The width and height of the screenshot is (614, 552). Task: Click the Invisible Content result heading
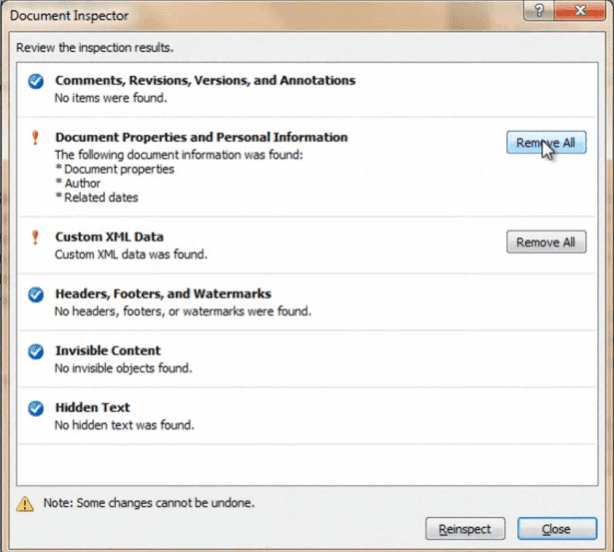pos(108,350)
